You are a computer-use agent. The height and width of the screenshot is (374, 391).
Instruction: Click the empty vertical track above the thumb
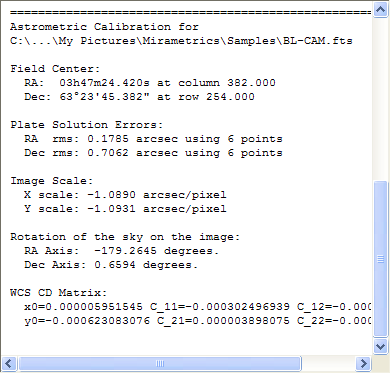(x=380, y=99)
